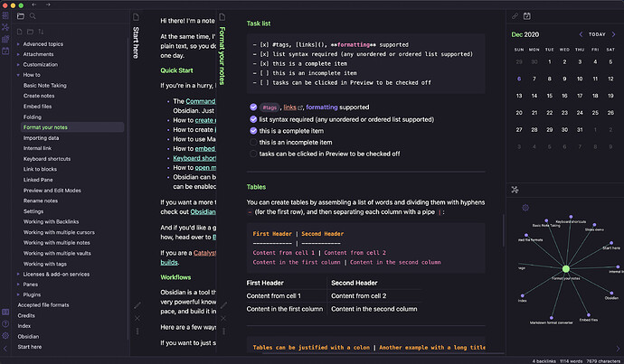Click the '4 backlinks' status bar entry
The height and width of the screenshot is (364, 624).
(x=544, y=360)
